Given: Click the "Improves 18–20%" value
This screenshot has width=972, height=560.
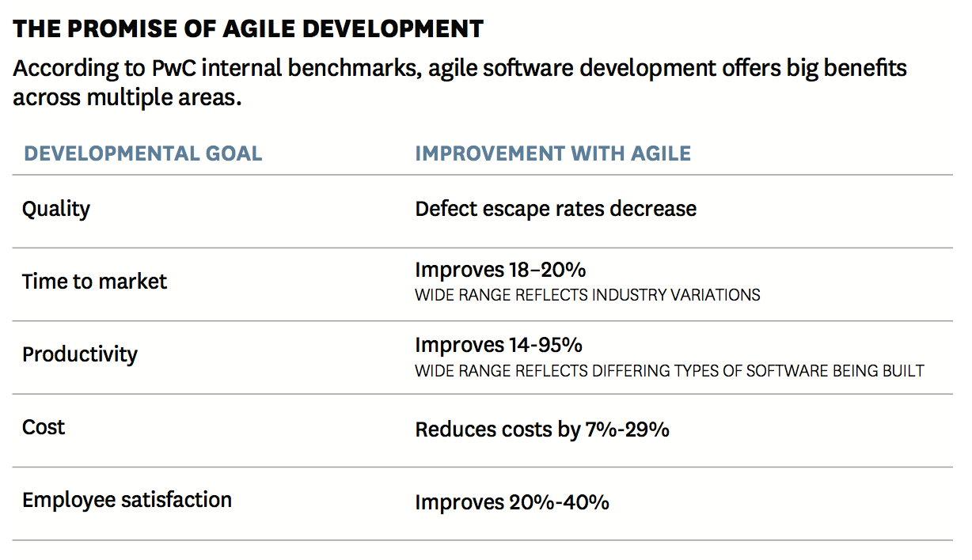Looking at the screenshot, I should click(500, 270).
